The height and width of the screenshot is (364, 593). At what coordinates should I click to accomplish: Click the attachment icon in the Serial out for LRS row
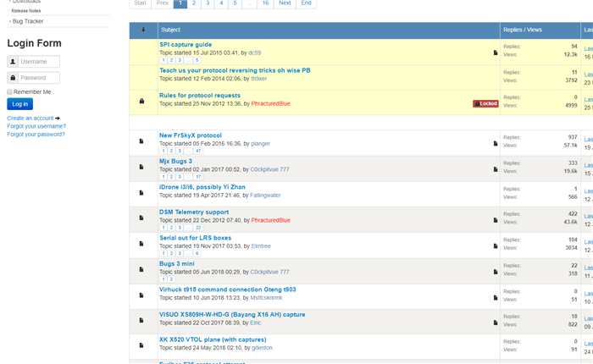click(x=496, y=246)
